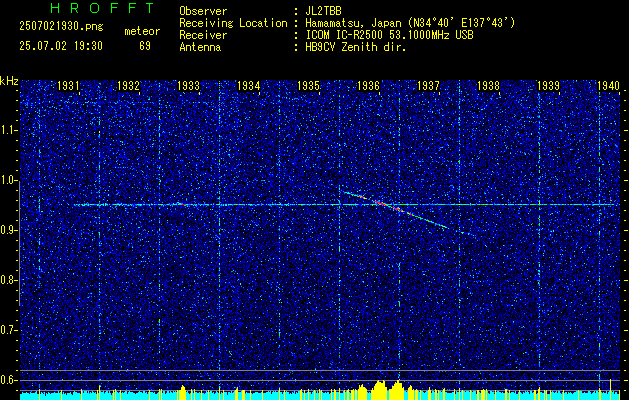Click the 1937 time axis label

click(x=428, y=85)
